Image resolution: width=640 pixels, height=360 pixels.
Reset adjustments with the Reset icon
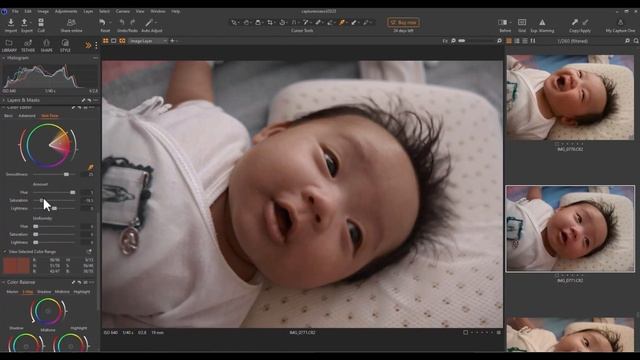pyautogui.click(x=102, y=22)
